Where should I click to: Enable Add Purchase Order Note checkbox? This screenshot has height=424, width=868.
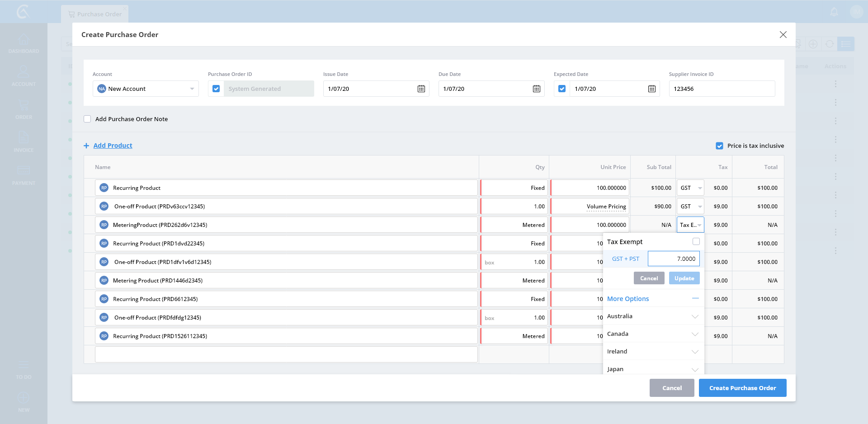point(87,119)
